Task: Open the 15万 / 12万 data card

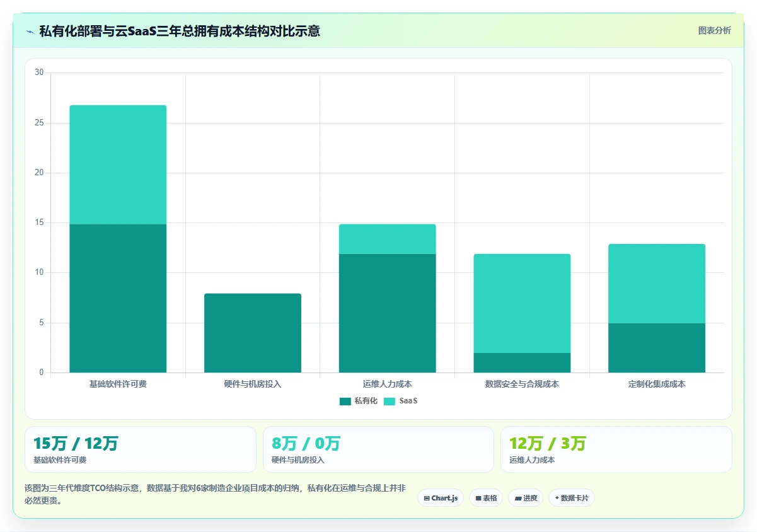Action: [141, 449]
